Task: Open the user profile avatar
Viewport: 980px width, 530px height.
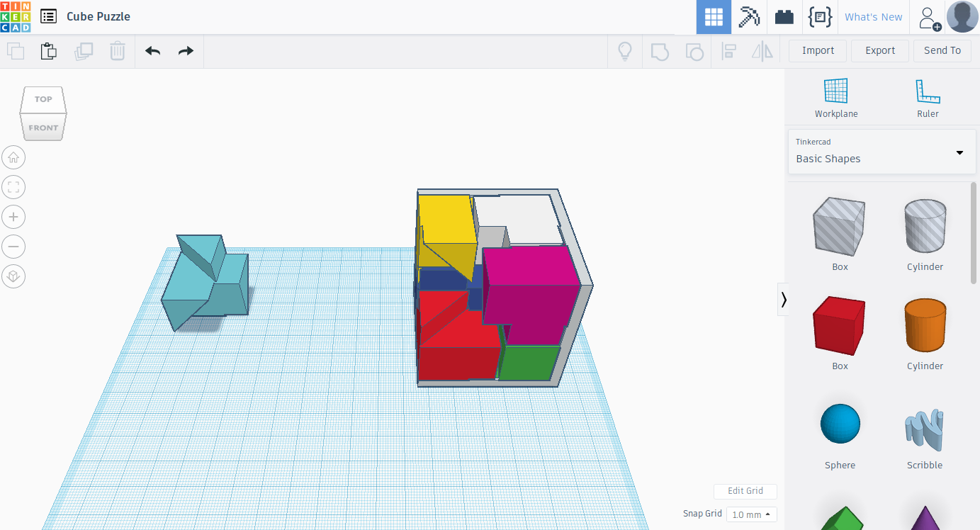Action: (x=963, y=17)
